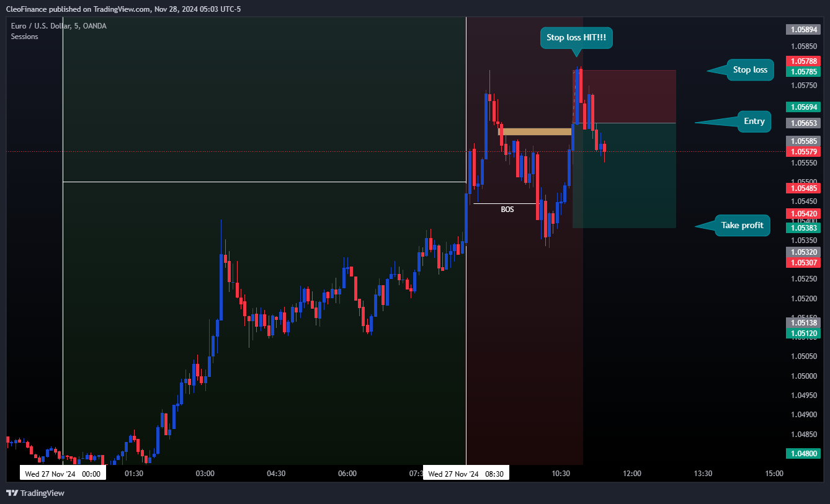Click the 1.05653 gray price label

click(x=803, y=123)
